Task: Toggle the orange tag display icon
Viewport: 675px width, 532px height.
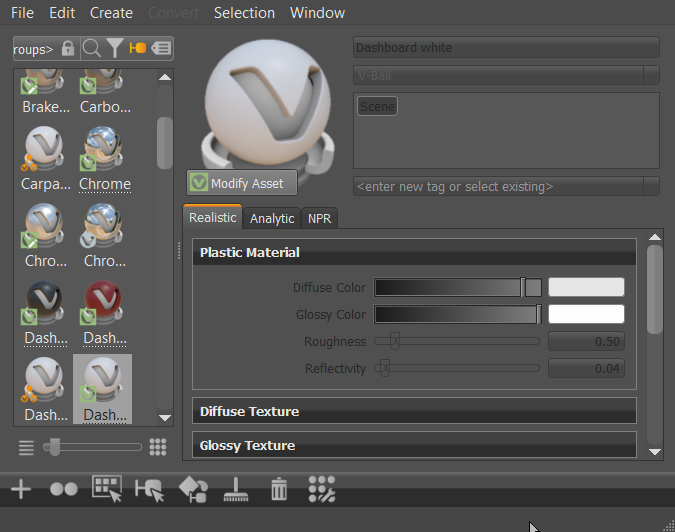Action: 138,48
